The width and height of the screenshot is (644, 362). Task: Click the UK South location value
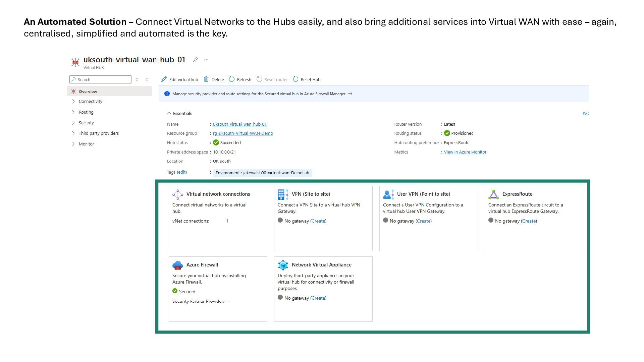click(x=222, y=161)
